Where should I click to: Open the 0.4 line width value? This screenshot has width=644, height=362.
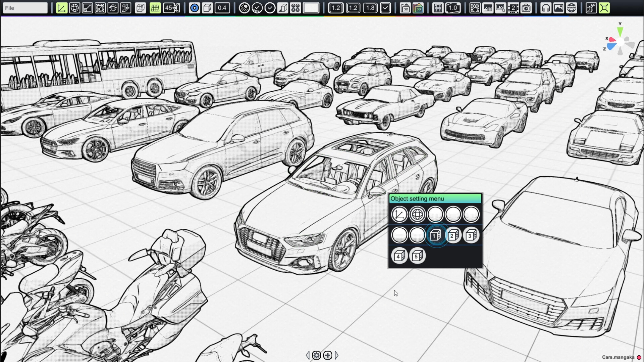222,8
